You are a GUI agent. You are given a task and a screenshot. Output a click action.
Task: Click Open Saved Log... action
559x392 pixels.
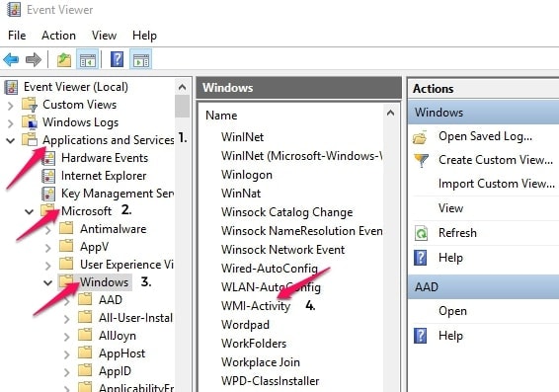click(485, 136)
